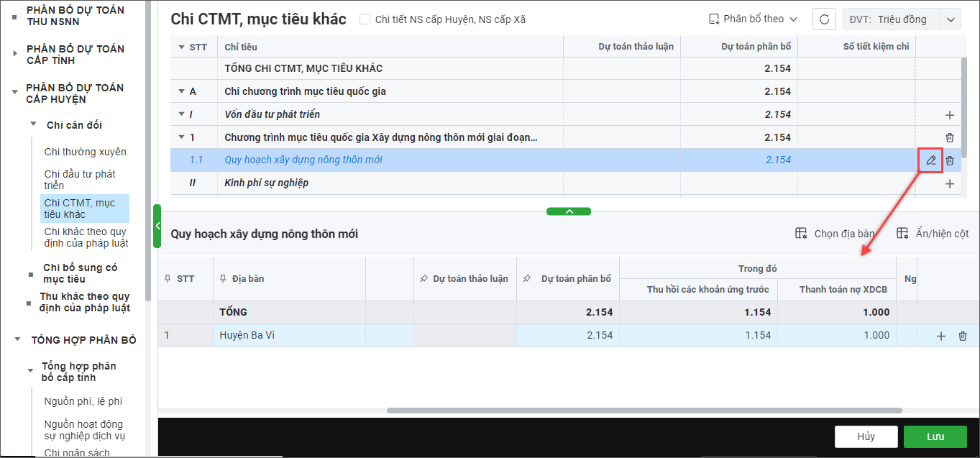Open the ĐVT Triệu đồng unit dropdown
The width and height of the screenshot is (980, 458).
[x=951, y=19]
